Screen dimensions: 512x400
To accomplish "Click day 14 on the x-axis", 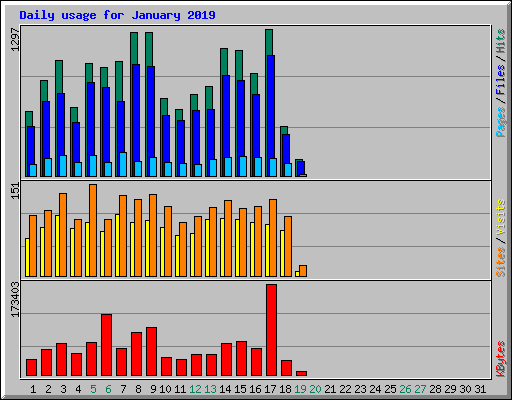I will [225, 389].
